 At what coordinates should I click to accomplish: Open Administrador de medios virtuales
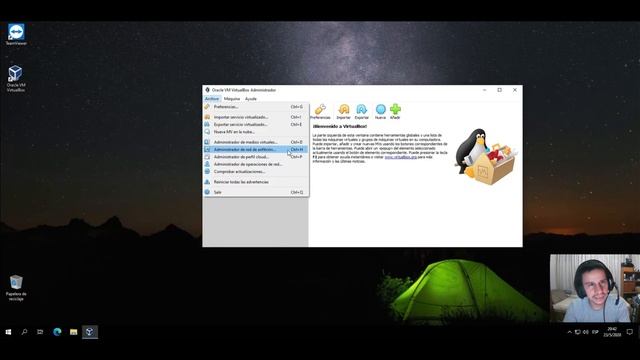pyautogui.click(x=256, y=142)
